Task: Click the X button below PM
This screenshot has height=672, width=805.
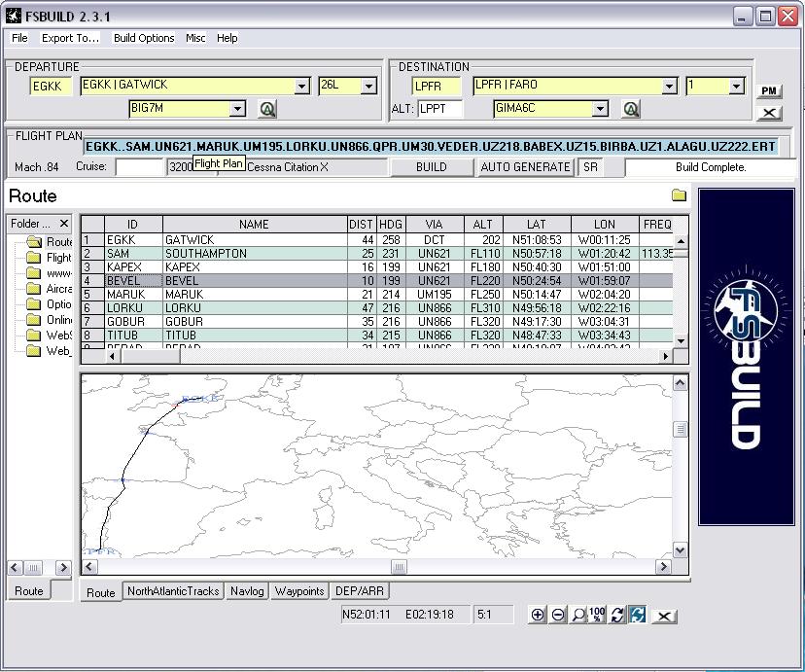Action: (769, 113)
